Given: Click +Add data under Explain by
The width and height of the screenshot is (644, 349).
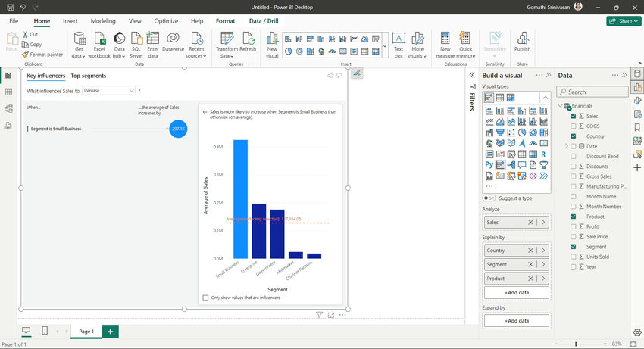Looking at the screenshot, I should [x=517, y=293].
